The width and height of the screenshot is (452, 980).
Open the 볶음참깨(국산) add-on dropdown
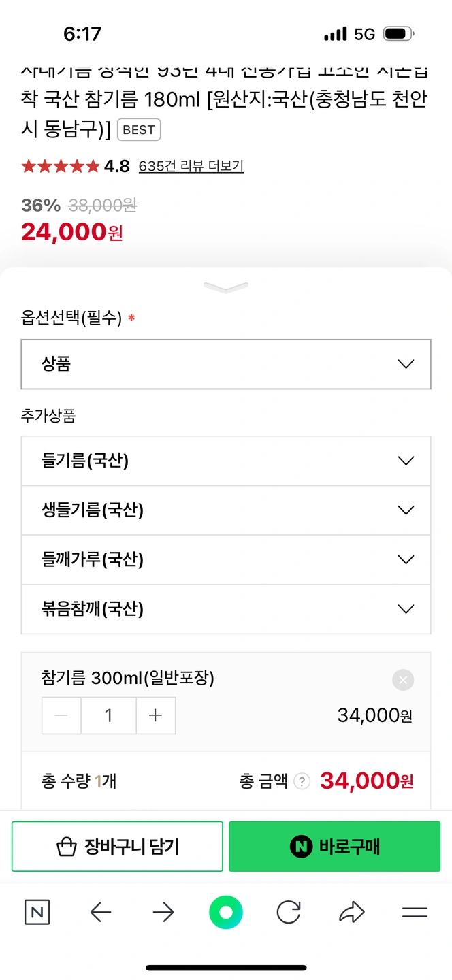pos(226,609)
